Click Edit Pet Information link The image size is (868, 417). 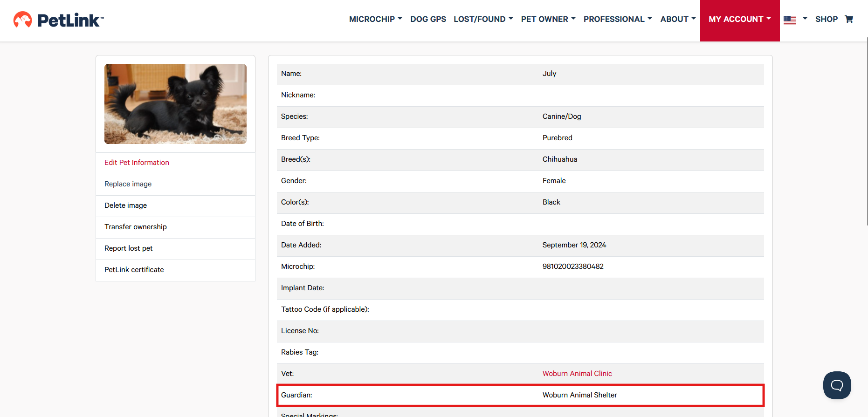point(137,163)
